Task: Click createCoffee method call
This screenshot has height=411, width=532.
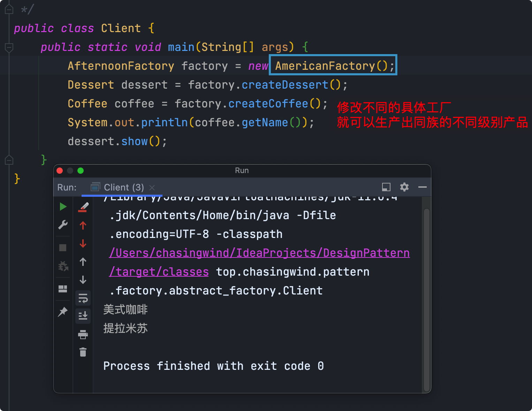Action: [268, 104]
